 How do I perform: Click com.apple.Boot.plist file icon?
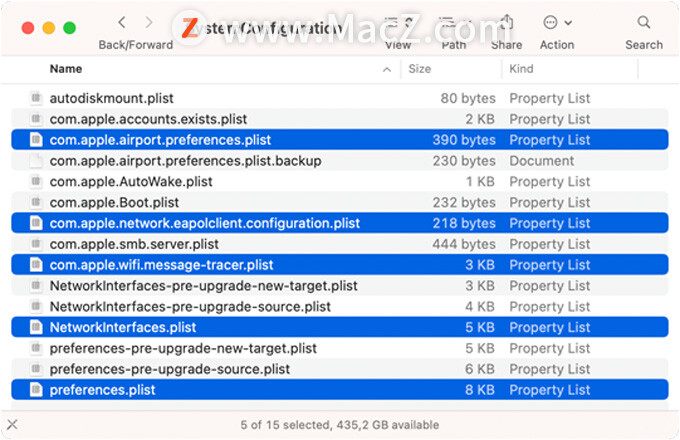[36, 202]
